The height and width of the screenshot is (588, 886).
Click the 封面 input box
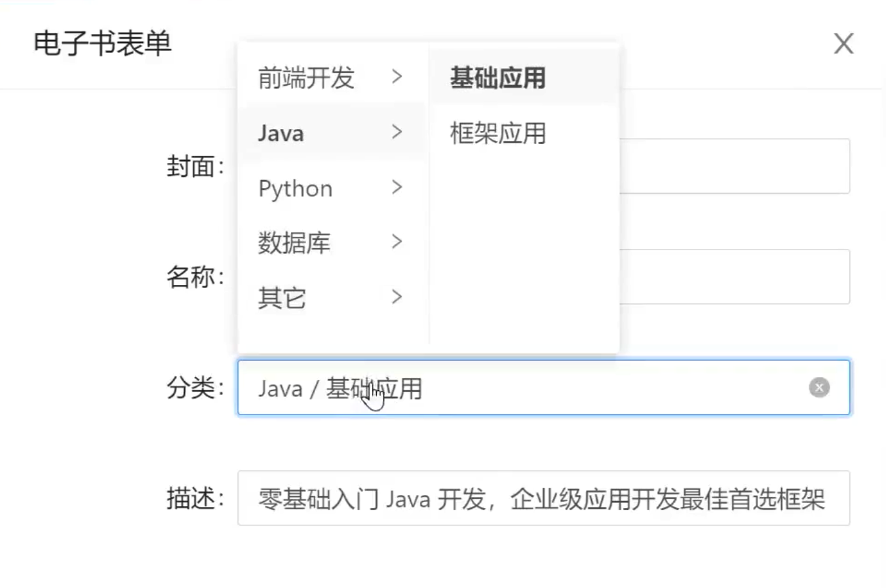[734, 166]
